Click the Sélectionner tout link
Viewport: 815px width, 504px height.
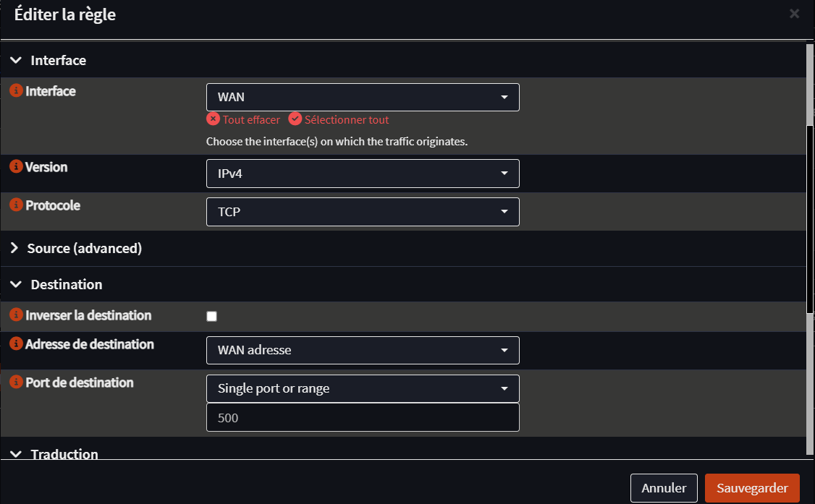[347, 120]
